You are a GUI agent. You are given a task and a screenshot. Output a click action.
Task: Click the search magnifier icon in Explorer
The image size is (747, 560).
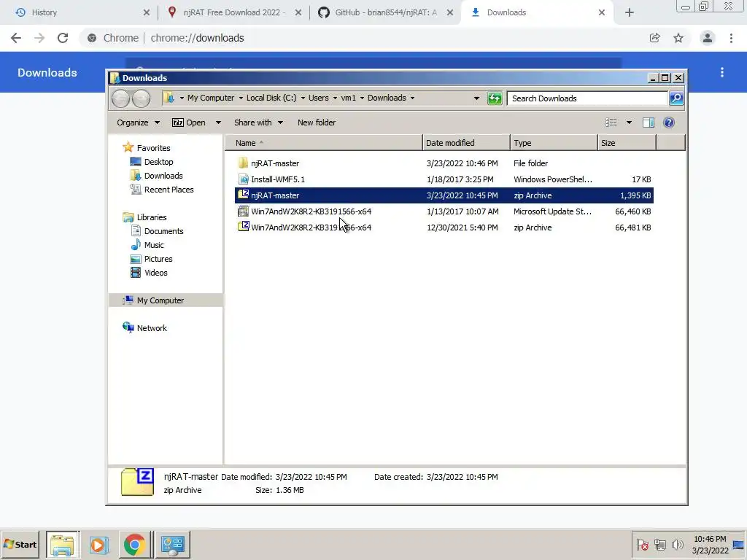(x=676, y=98)
